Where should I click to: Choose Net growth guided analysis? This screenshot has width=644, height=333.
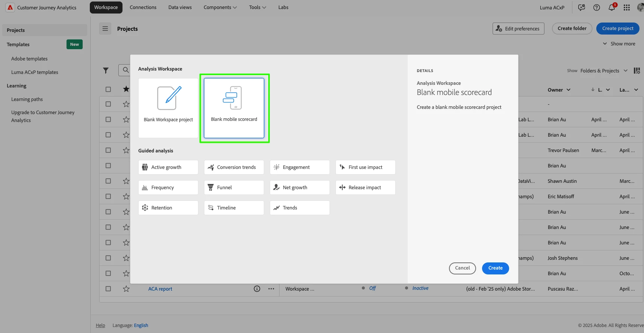coord(300,188)
